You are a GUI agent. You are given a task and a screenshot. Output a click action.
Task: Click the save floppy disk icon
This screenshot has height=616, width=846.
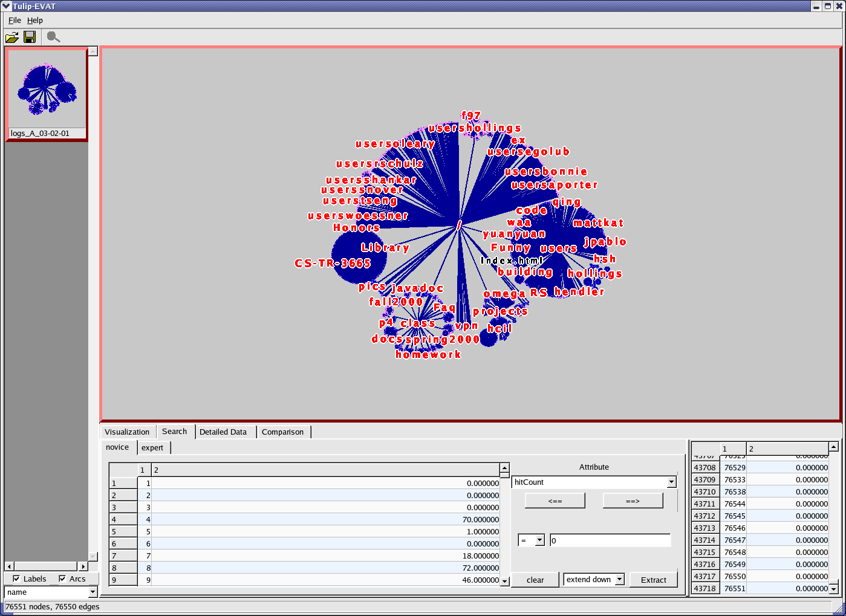pyautogui.click(x=30, y=37)
